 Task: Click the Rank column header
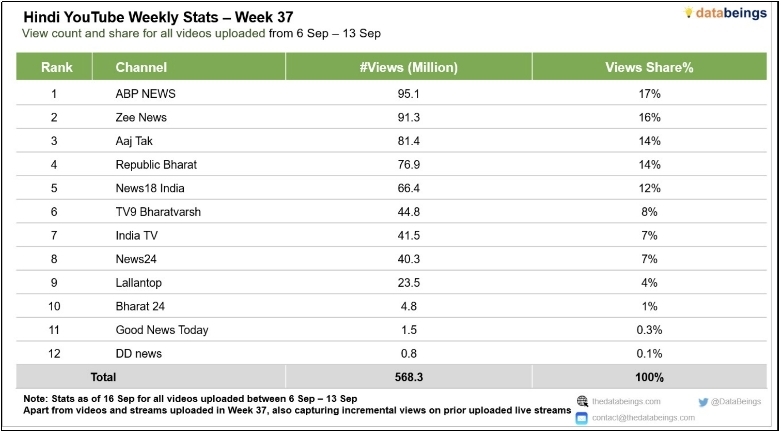click(x=54, y=68)
